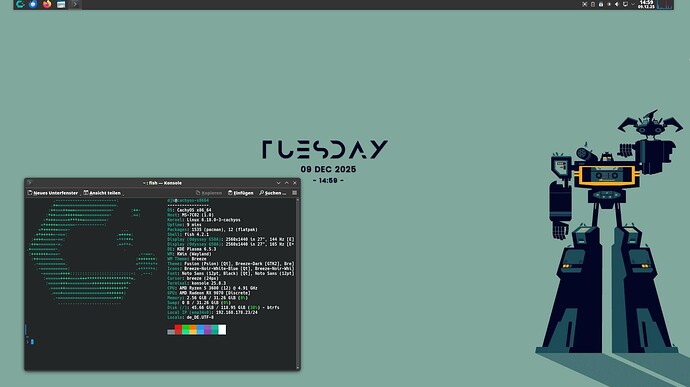Open the CachyOS application launcher

point(20,4)
